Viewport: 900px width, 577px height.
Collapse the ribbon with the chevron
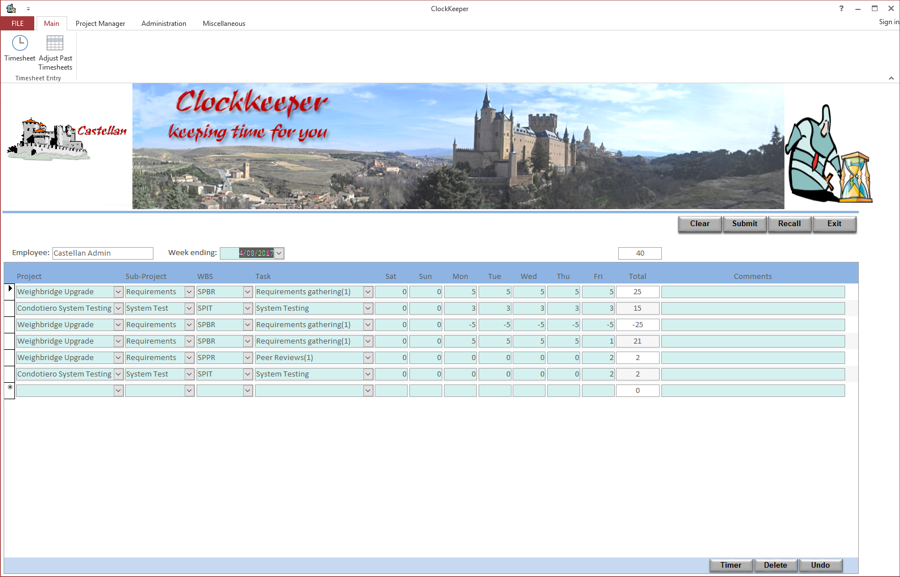pos(891,78)
